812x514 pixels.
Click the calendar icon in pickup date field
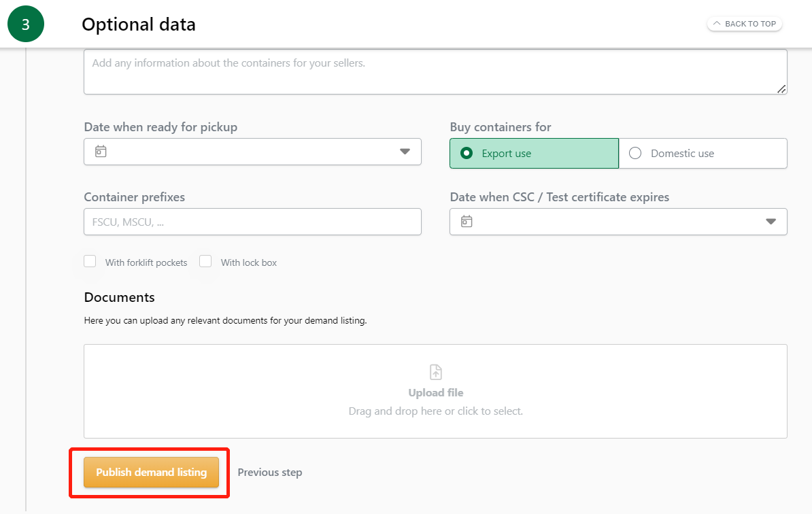click(101, 151)
